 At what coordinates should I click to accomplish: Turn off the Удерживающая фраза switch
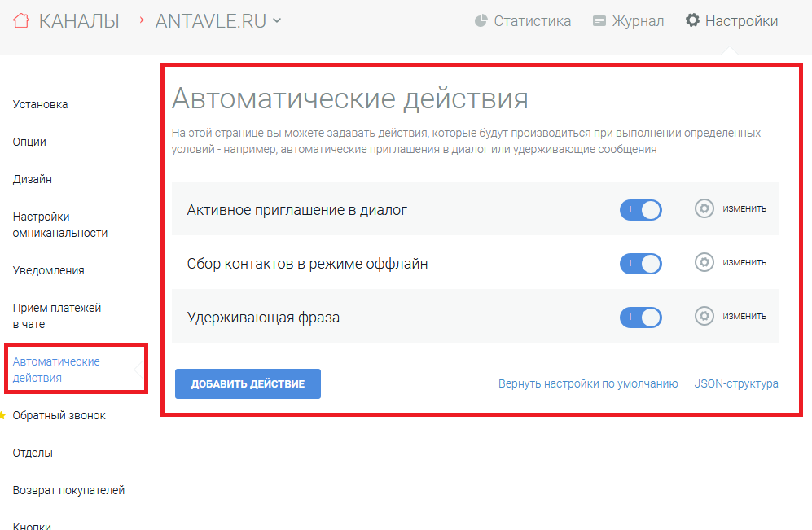[x=641, y=318]
